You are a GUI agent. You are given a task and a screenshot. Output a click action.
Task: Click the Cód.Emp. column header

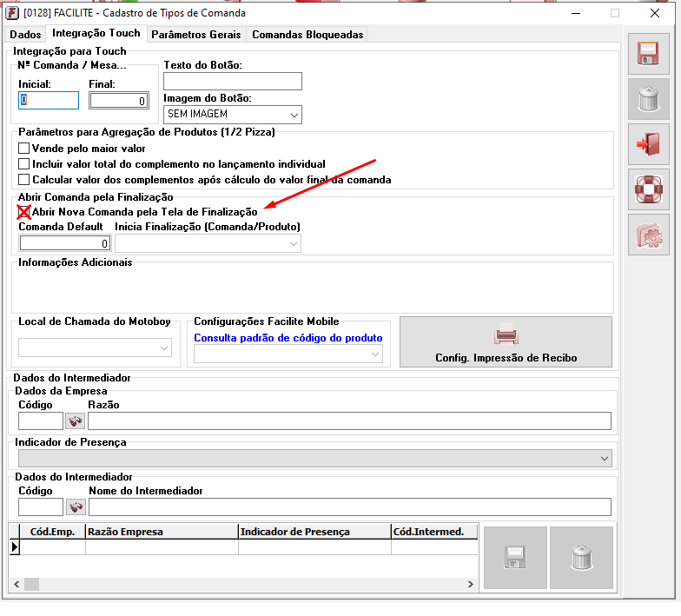click(52, 532)
